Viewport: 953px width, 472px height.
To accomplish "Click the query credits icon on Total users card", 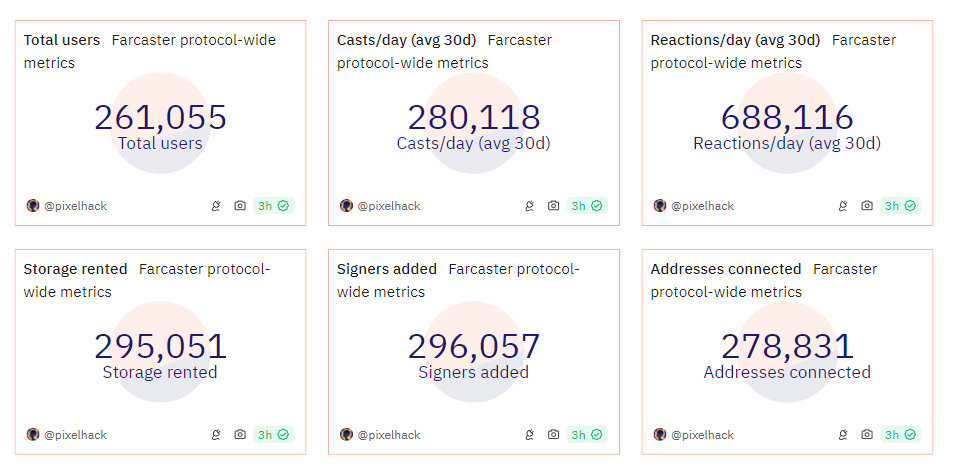I will (x=216, y=206).
